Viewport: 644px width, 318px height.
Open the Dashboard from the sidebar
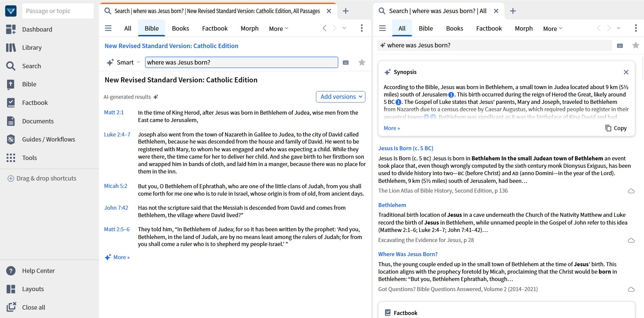point(29,29)
